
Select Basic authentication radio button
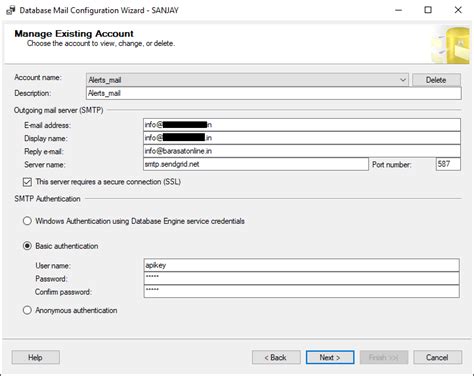click(x=27, y=246)
